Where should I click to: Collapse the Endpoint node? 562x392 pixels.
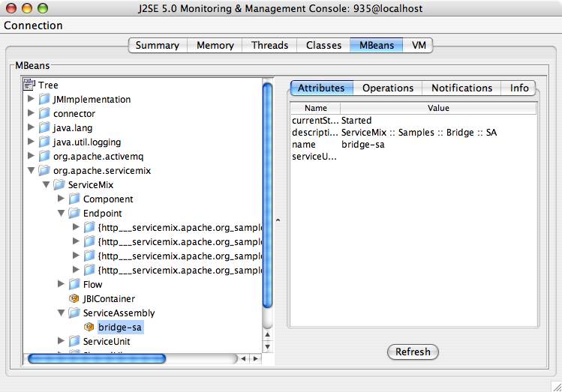[x=62, y=214]
